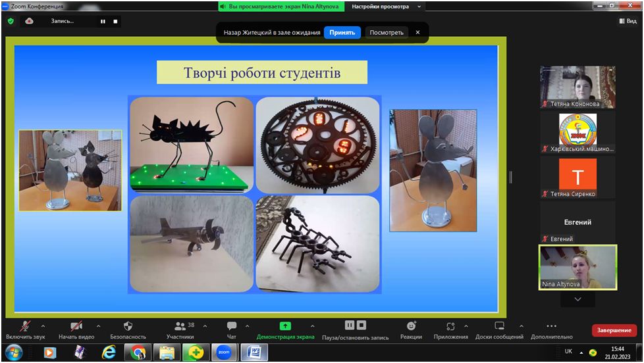Image resolution: width=644 pixels, height=363 pixels.
Task: Expand chat options arrow
Action: click(247, 326)
